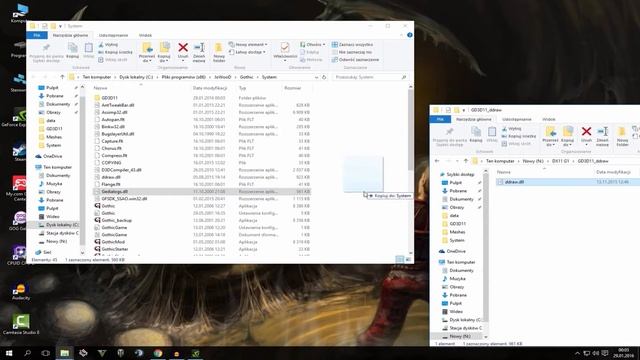Image resolution: width=640 pixels, height=360 pixels.
Task: Select Szybki dostęp in GD3D11_ddraw sidebar
Action: [x=460, y=174]
